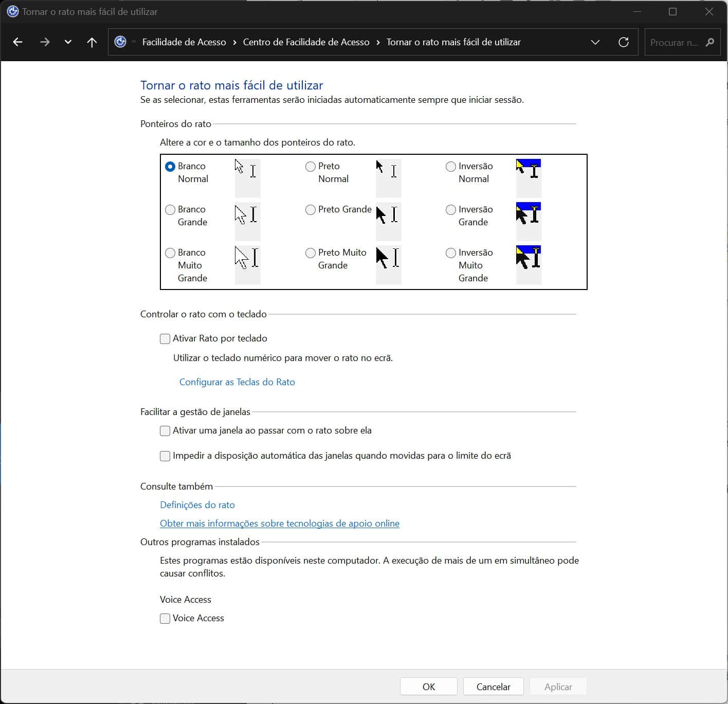This screenshot has width=728, height=704.
Task: Open the recent locations dropdown arrow
Action: pyautogui.click(x=68, y=42)
